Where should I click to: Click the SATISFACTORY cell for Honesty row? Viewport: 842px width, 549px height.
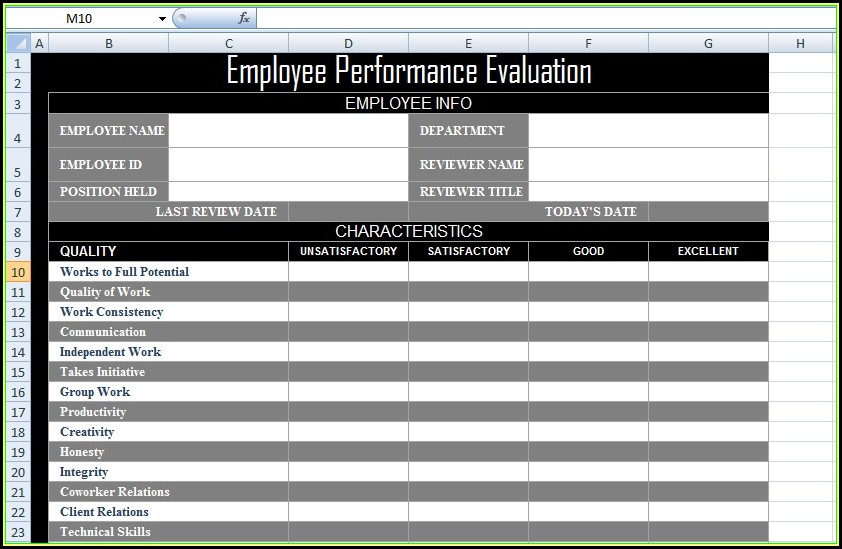coord(468,452)
